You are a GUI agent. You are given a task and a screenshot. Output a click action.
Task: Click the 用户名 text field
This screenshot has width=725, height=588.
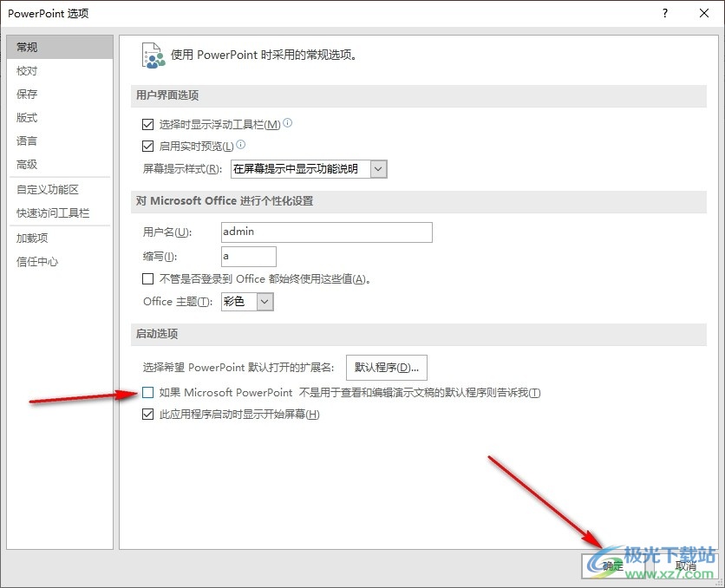coord(326,232)
